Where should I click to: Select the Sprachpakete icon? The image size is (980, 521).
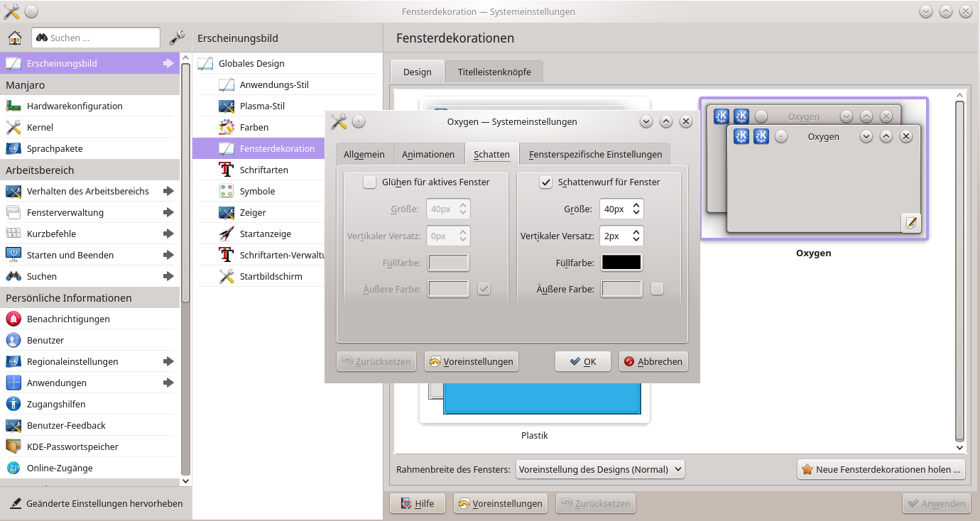[13, 148]
